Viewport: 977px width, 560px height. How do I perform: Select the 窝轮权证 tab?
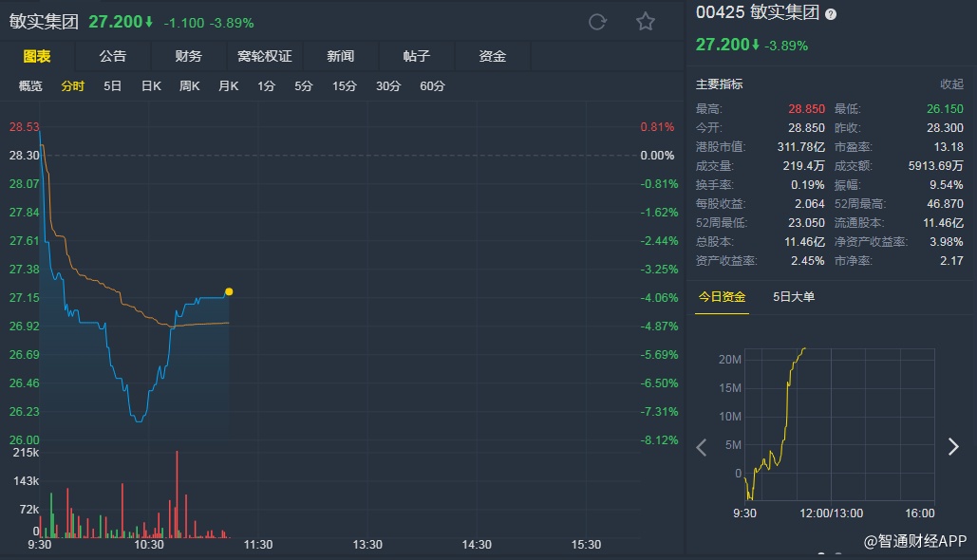264,56
